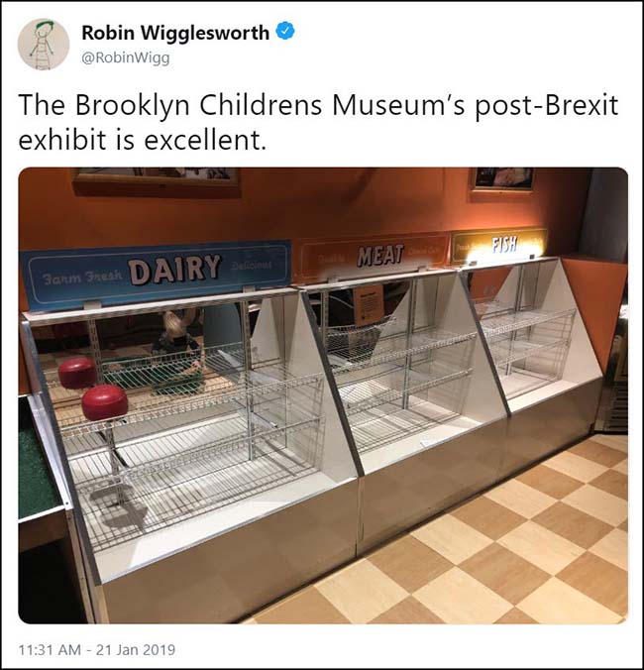Open the attached museum shelves photo
Viewport: 644px width, 670px height.
(x=323, y=395)
